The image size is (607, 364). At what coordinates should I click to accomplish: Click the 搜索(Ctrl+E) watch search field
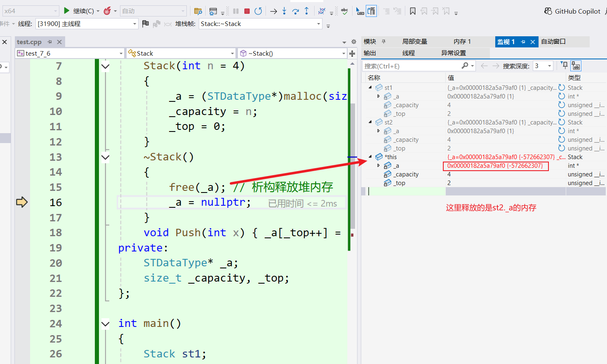[412, 66]
